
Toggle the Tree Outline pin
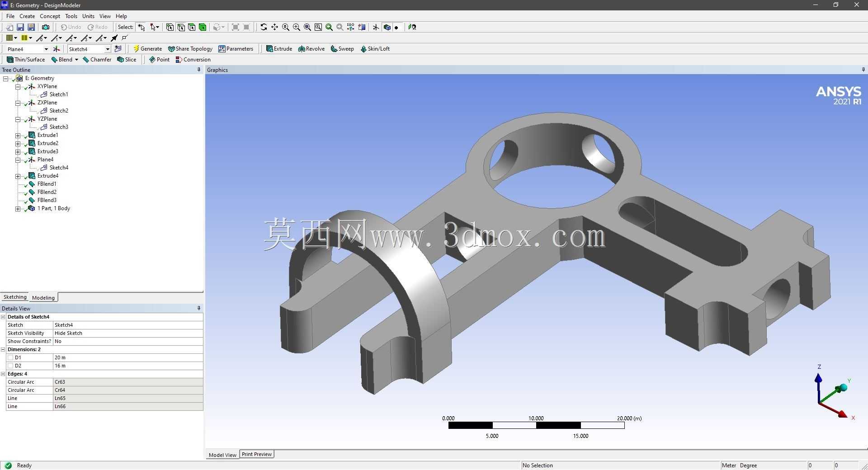click(x=199, y=70)
